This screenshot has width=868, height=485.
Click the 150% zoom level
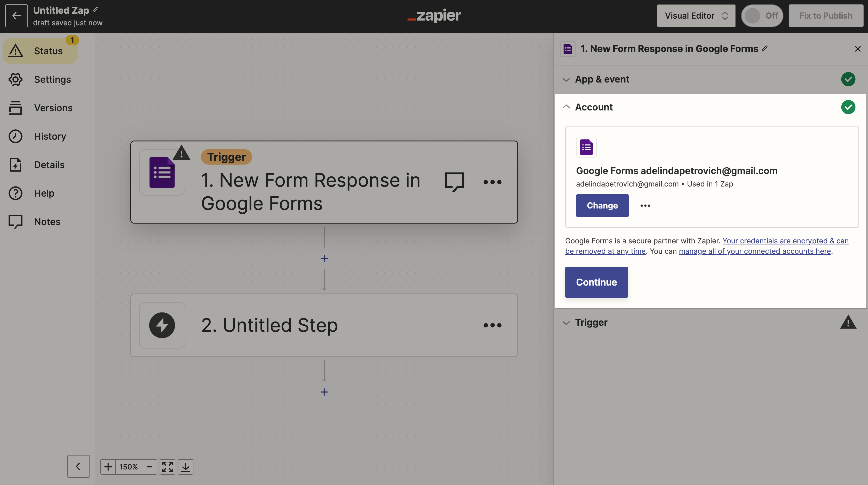(x=129, y=467)
